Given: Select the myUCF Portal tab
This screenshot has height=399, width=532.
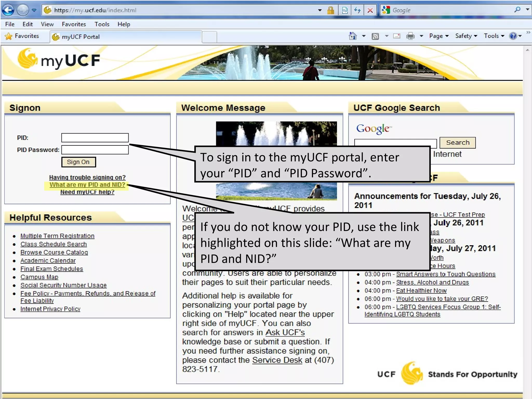Looking at the screenshot, I should point(126,37).
